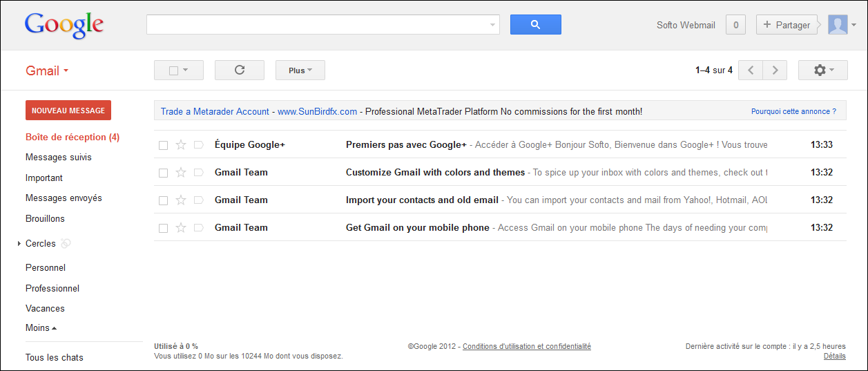Open the Messages envoyés folder
Image resolution: width=868 pixels, height=371 pixels.
[64, 198]
